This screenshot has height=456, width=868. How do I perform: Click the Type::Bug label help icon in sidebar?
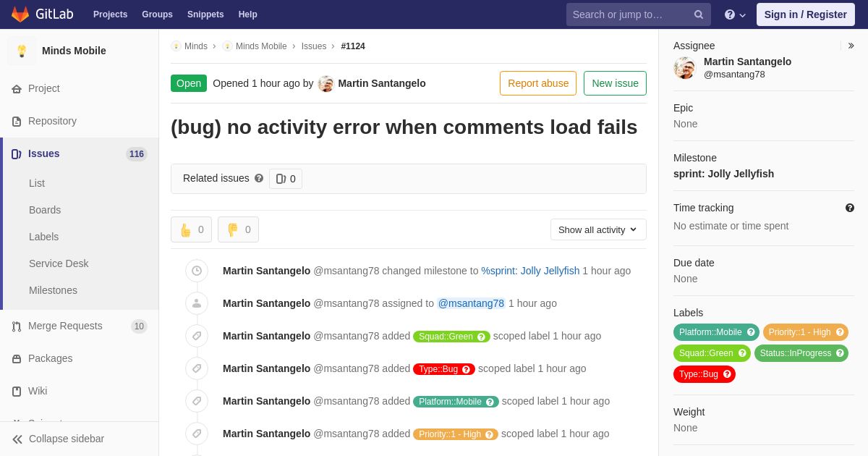(x=727, y=374)
